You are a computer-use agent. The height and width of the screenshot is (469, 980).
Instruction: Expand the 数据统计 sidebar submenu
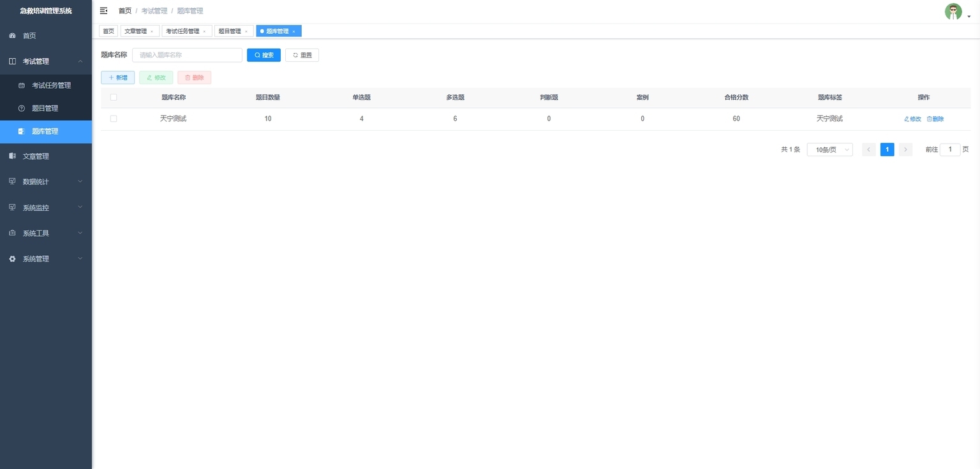[x=46, y=182]
